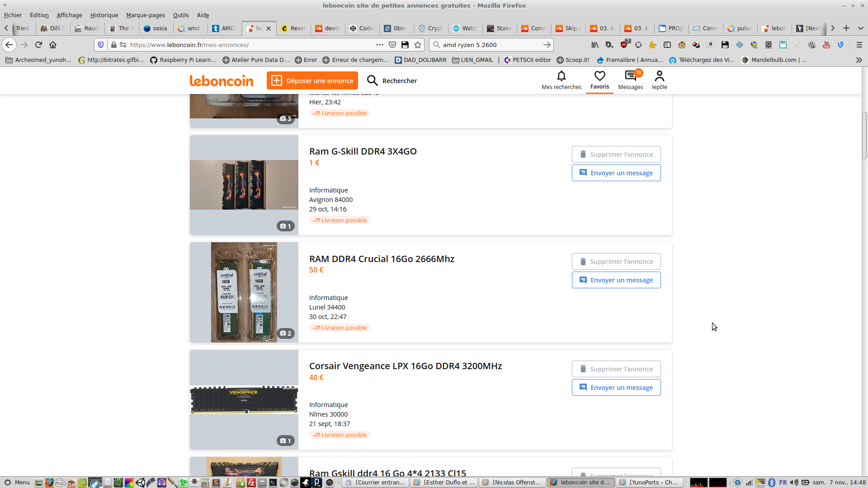Viewport: 868px width, 488px height.
Task: Delete the Ram G-Skill DDR4 listing
Action: click(x=616, y=155)
